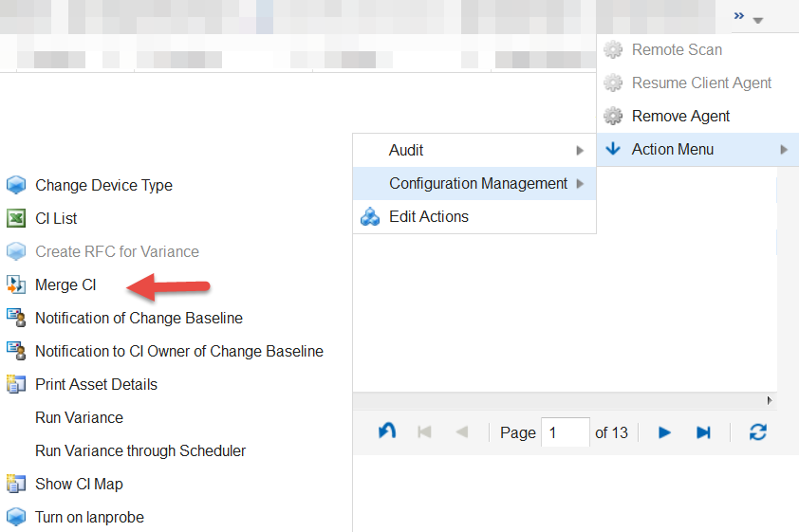Viewport: 799px width, 532px height.
Task: Select Turn on lanprobe option
Action: pyautogui.click(x=89, y=517)
